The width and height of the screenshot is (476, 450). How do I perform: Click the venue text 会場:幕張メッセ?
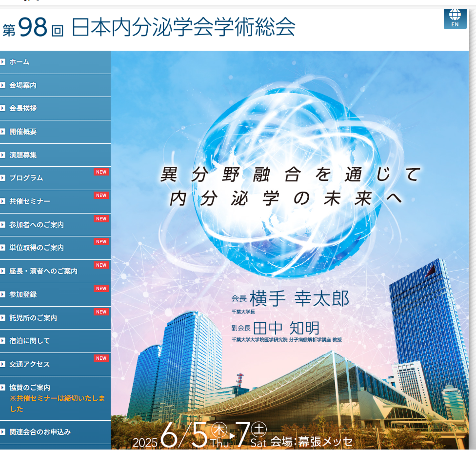pos(312,442)
